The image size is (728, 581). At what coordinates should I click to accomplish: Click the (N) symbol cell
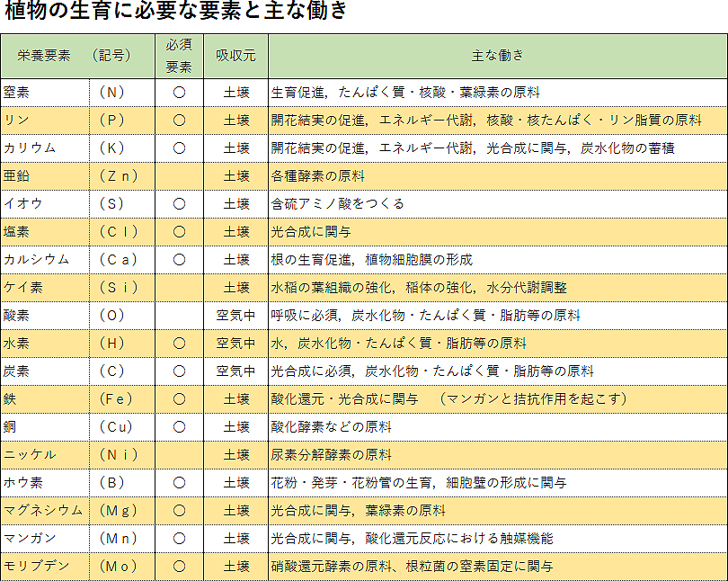[122, 93]
